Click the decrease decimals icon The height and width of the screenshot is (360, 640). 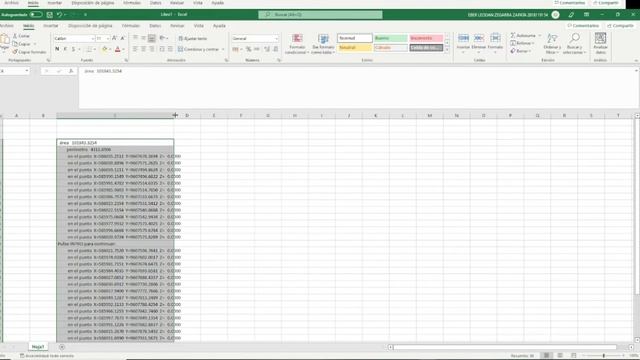(276, 49)
